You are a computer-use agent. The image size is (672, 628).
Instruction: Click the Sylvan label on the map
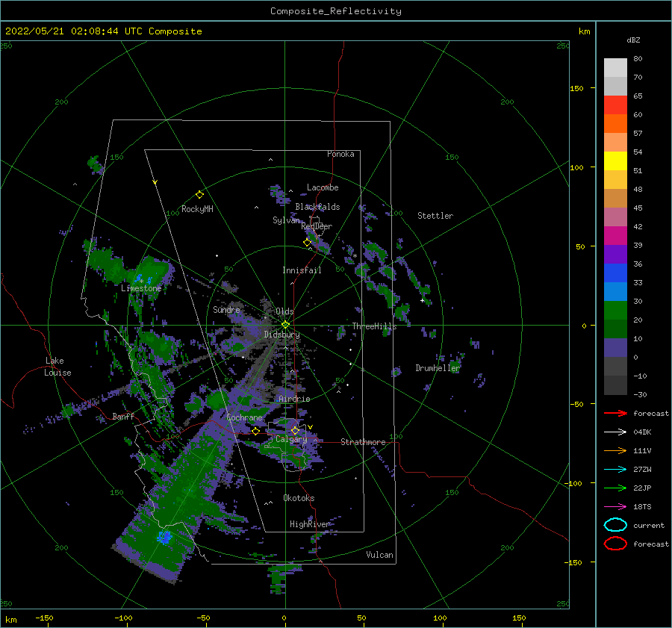click(286, 220)
